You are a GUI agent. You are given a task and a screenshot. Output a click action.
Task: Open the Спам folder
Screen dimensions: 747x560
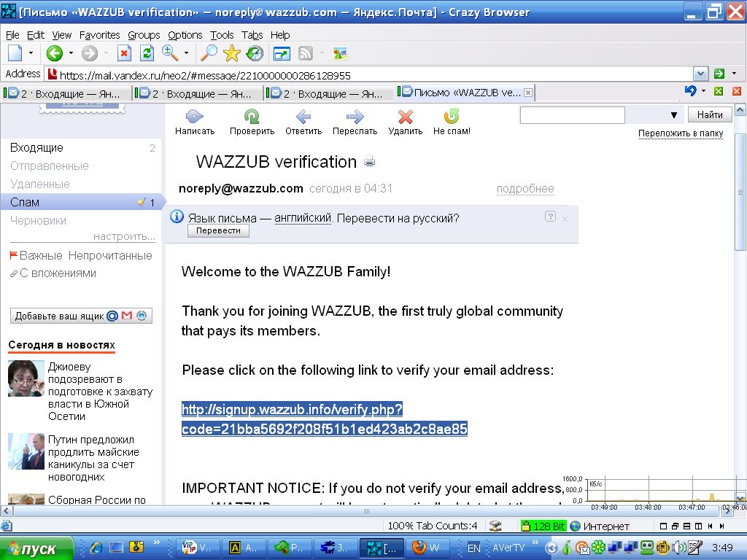(x=81, y=202)
